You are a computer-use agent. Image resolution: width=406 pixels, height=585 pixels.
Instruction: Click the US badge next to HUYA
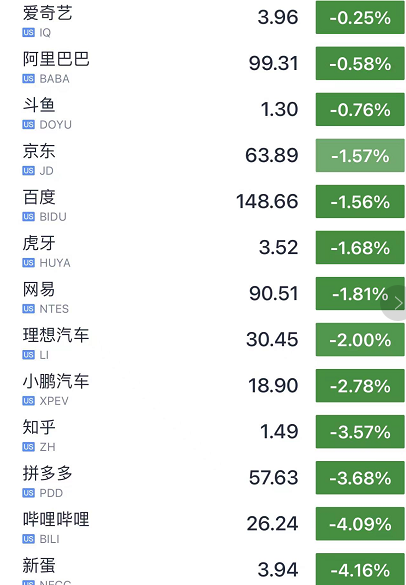28,263
